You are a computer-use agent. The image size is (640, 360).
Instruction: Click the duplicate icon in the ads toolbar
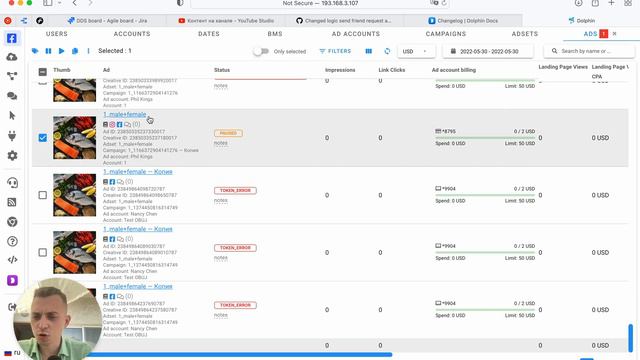(x=75, y=51)
